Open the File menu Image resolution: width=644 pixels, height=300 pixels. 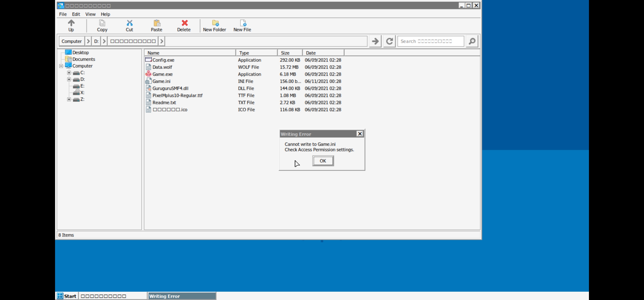(x=63, y=14)
